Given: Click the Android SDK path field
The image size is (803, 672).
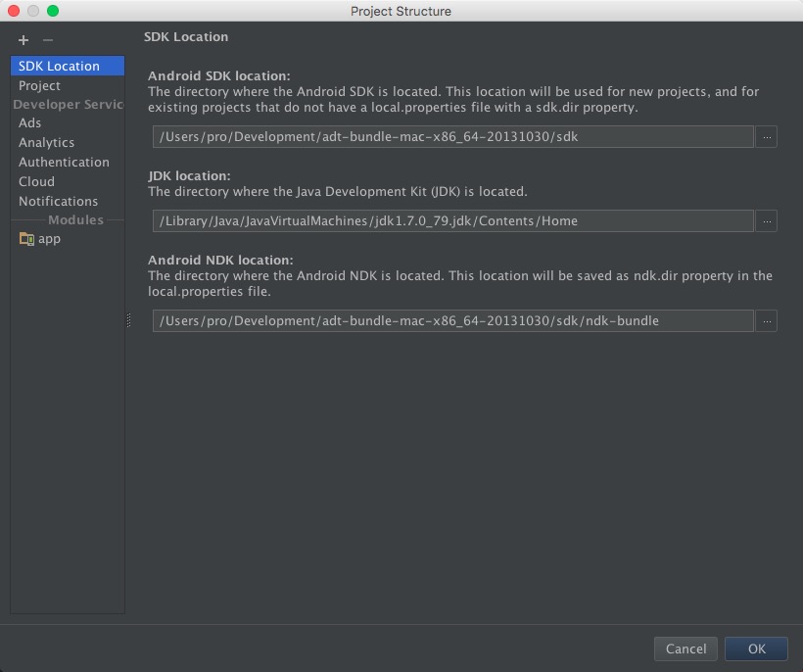Looking at the screenshot, I should [452, 137].
